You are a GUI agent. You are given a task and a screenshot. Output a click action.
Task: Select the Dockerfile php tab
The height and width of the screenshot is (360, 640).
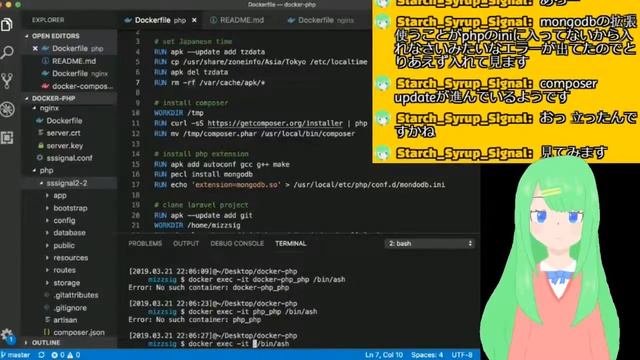pos(160,20)
